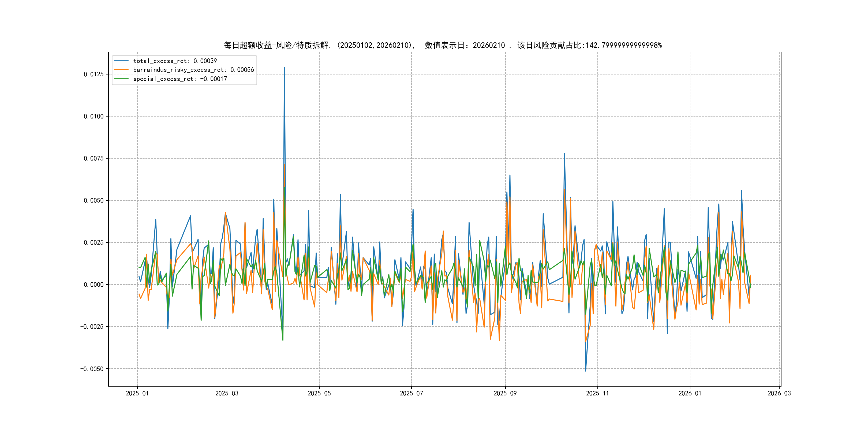The image size is (868, 434).
Task: Click the 0.0125 y-axis tick label
Action: click(94, 74)
